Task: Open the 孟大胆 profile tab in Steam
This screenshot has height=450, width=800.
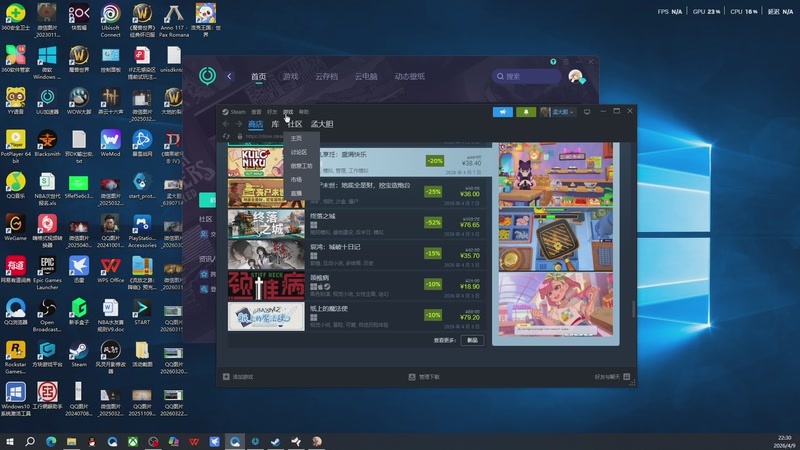Action: pos(322,124)
